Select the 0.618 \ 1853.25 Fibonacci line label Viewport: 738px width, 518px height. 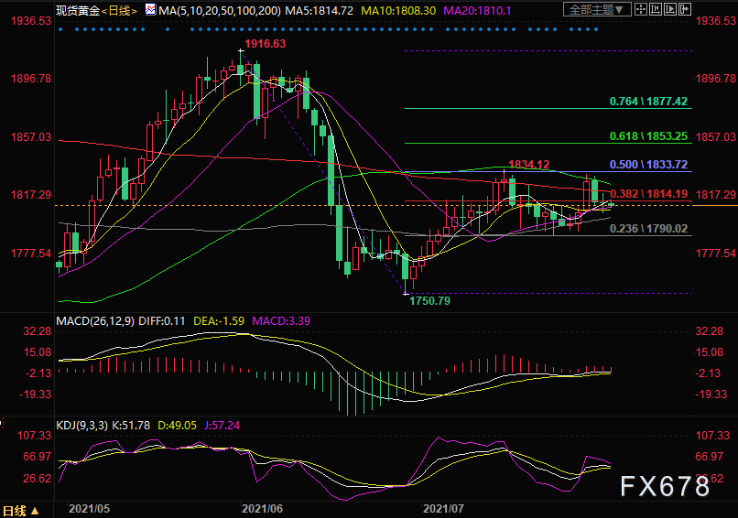(649, 136)
